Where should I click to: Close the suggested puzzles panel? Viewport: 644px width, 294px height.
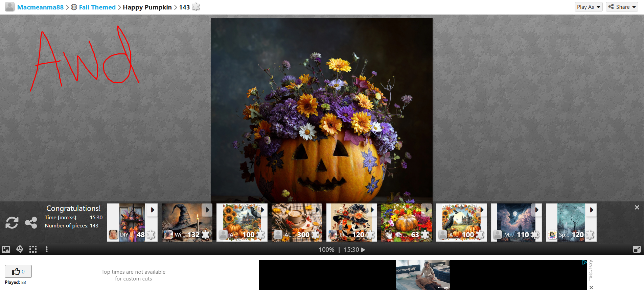click(x=637, y=207)
